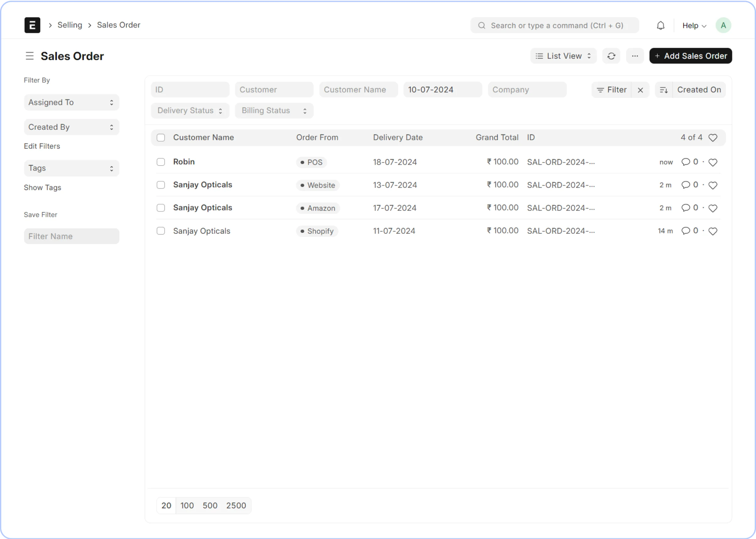This screenshot has width=756, height=539.
Task: Open the Help menu
Action: click(694, 25)
